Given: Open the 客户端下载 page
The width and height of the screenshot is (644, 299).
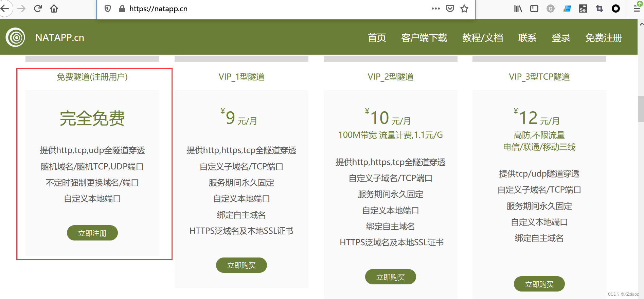Looking at the screenshot, I should click(x=424, y=37).
